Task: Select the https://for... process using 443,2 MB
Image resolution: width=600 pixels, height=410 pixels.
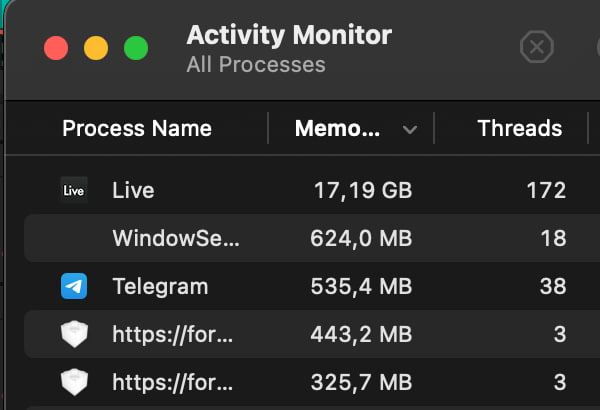Action: coord(173,335)
